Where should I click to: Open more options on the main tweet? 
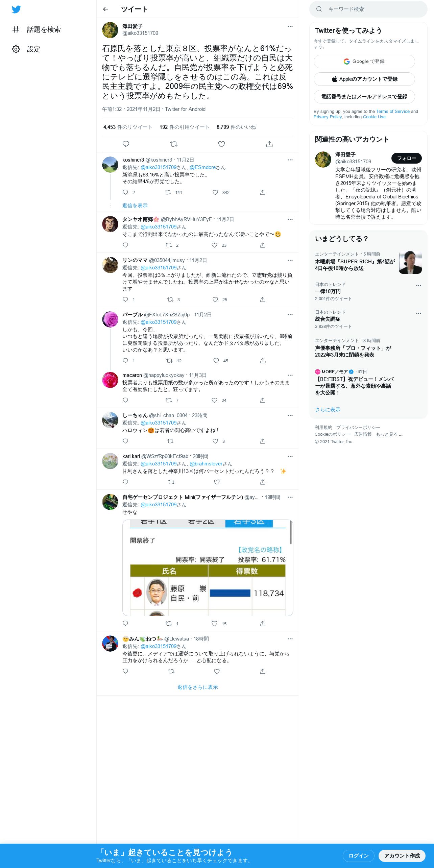point(290,26)
